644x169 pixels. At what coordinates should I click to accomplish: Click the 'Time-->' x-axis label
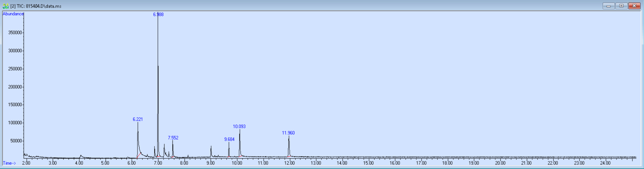(x=10, y=163)
